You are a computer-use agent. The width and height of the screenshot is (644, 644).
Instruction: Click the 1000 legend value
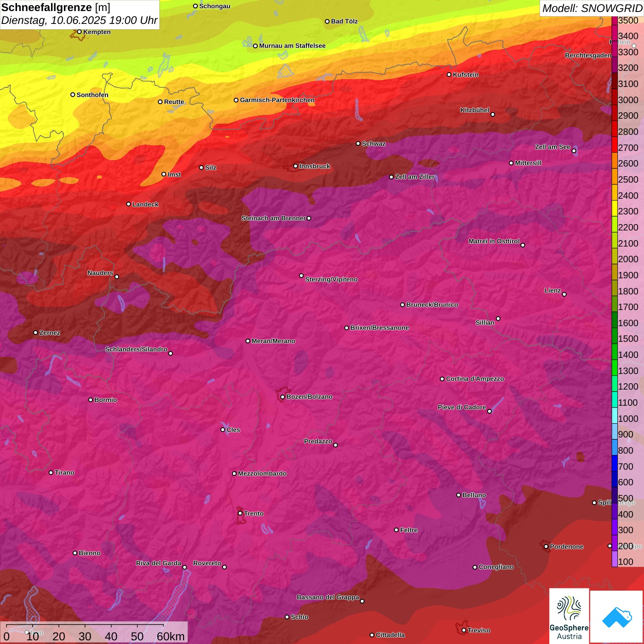coord(628,419)
